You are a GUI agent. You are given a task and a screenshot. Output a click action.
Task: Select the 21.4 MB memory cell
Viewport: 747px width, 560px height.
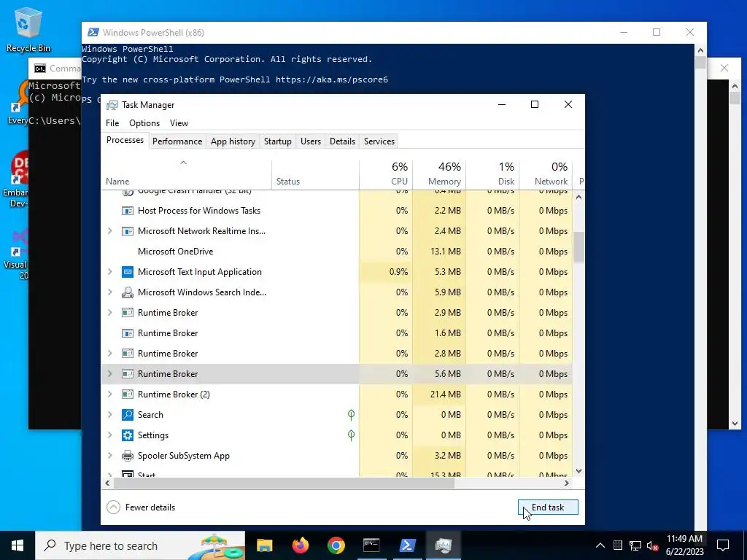tap(439, 394)
